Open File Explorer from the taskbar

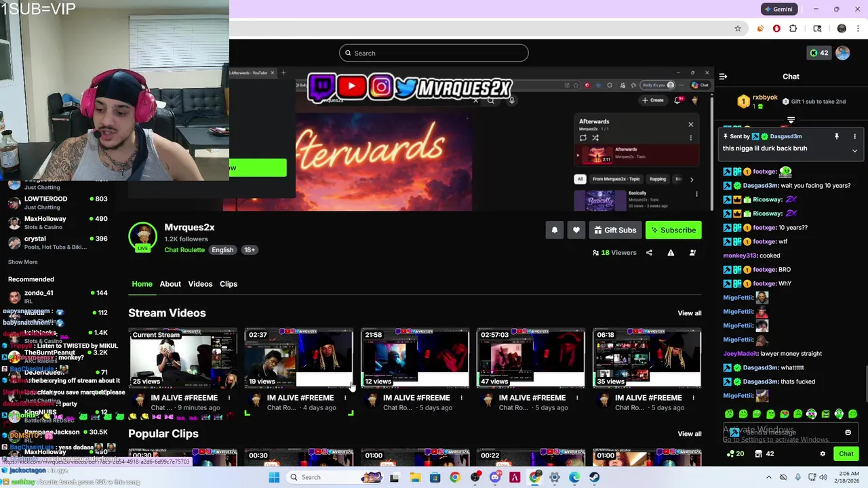pyautogui.click(x=415, y=477)
